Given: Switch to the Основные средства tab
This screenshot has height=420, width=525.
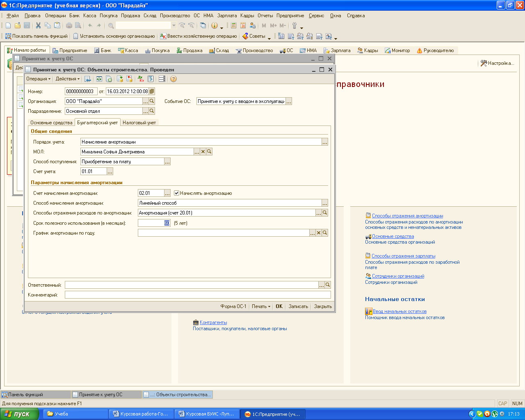Looking at the screenshot, I should coord(51,123).
